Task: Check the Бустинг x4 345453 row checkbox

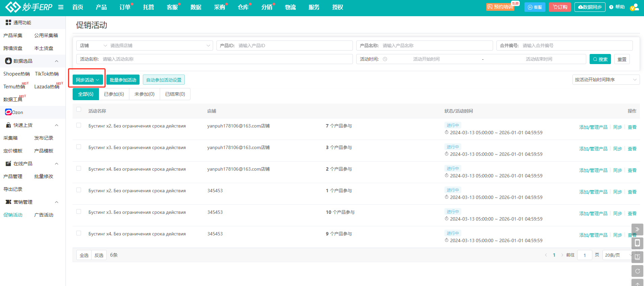Action: 79,233
